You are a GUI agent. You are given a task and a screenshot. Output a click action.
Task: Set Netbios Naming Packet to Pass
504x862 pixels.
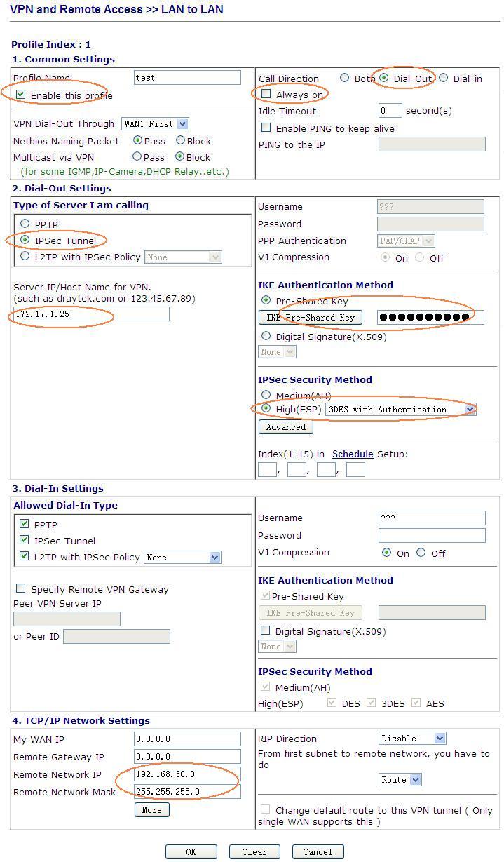click(137, 140)
